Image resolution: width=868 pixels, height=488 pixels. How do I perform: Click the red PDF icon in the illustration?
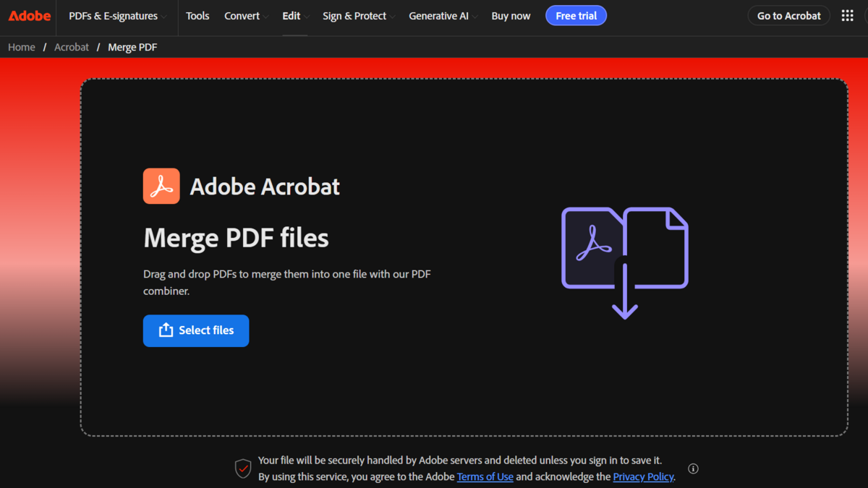[590, 246]
